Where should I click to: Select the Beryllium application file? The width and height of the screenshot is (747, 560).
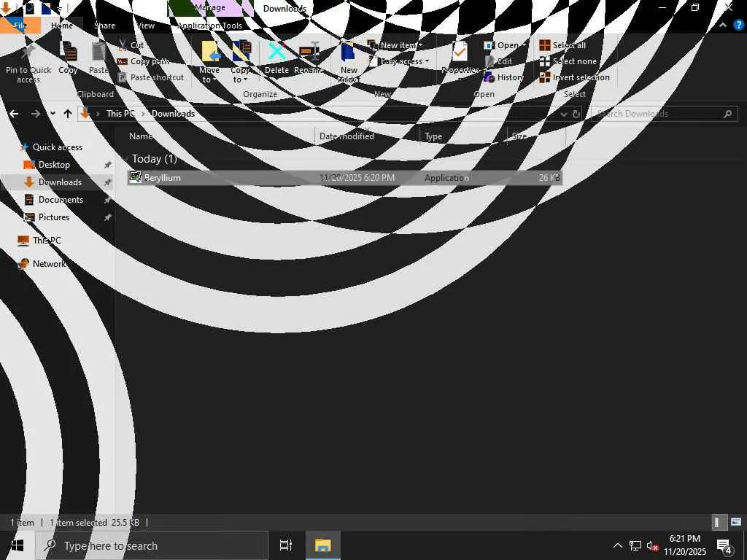pos(345,178)
